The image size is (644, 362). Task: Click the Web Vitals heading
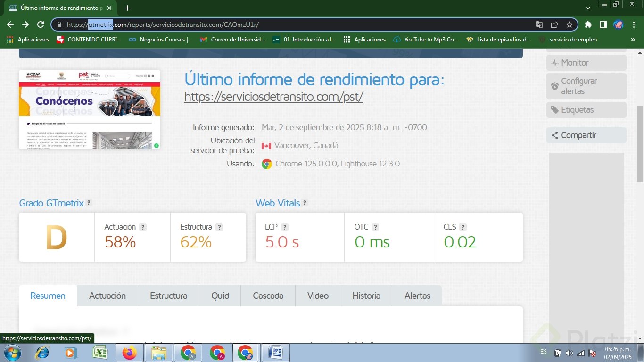click(278, 203)
